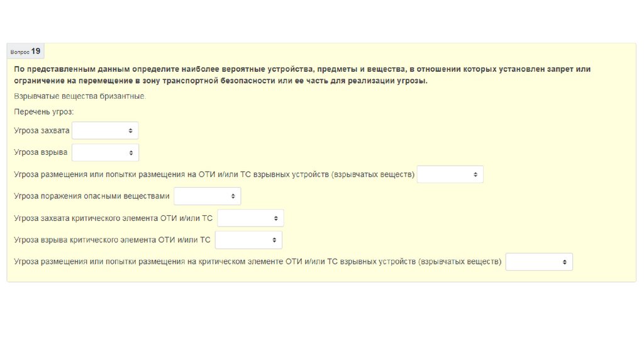Open dropdown for 'размещения на критическом элементе'
The height and width of the screenshot is (350, 644).
pyautogui.click(x=539, y=262)
